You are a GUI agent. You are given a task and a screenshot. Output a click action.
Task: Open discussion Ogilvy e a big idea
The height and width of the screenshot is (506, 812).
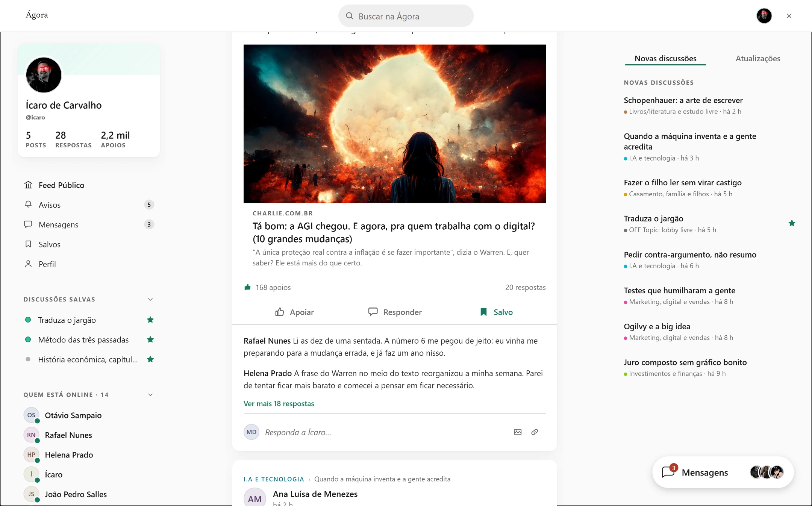(x=657, y=326)
